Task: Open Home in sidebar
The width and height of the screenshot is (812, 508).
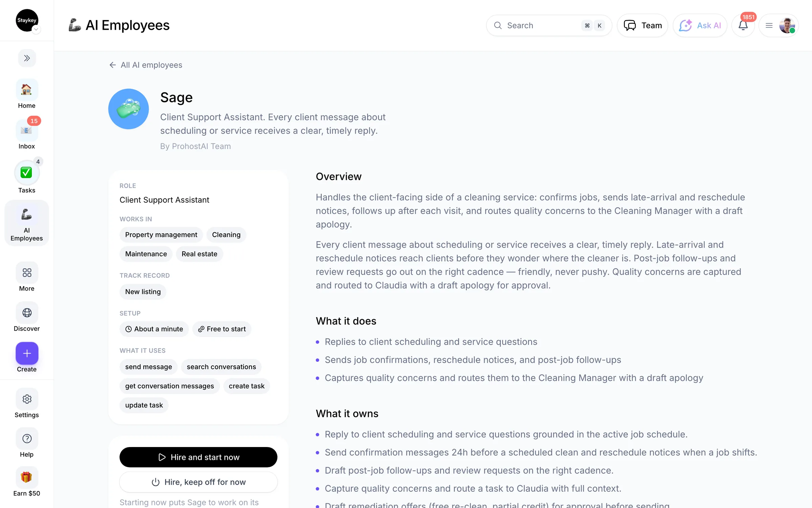Action: [x=27, y=94]
